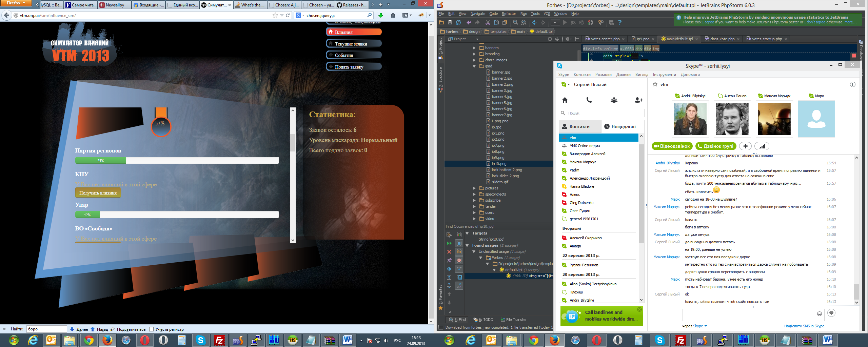Click the 'I agree' link in PhpStorm notification
This screenshot has height=347, width=868.
tap(708, 22)
